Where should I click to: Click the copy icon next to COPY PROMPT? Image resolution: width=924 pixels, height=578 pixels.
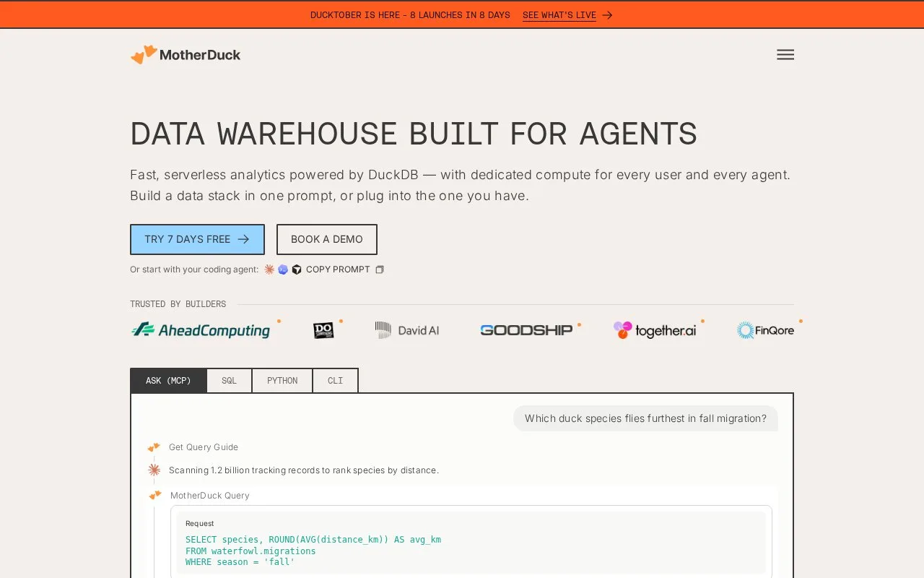[380, 269]
